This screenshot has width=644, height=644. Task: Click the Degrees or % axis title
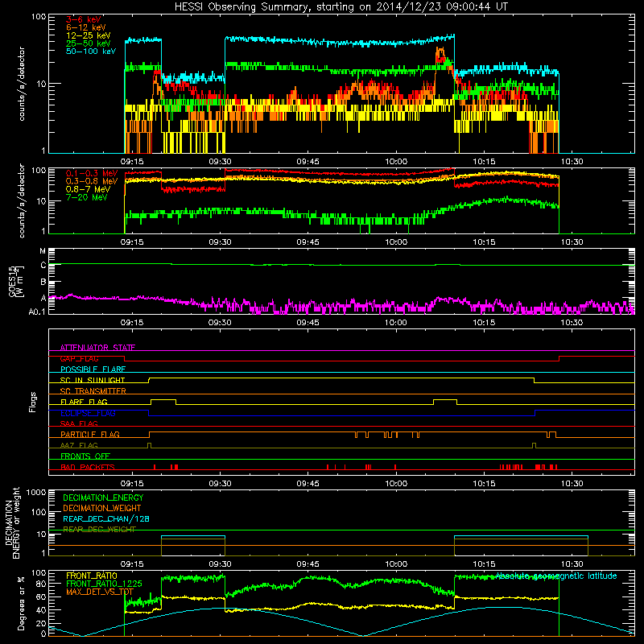click(x=21, y=603)
